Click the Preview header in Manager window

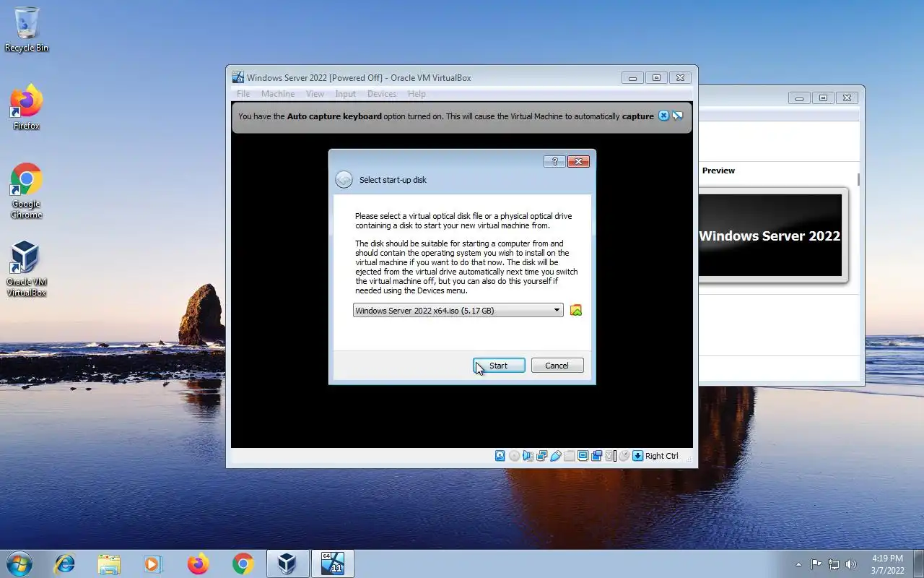tap(718, 171)
